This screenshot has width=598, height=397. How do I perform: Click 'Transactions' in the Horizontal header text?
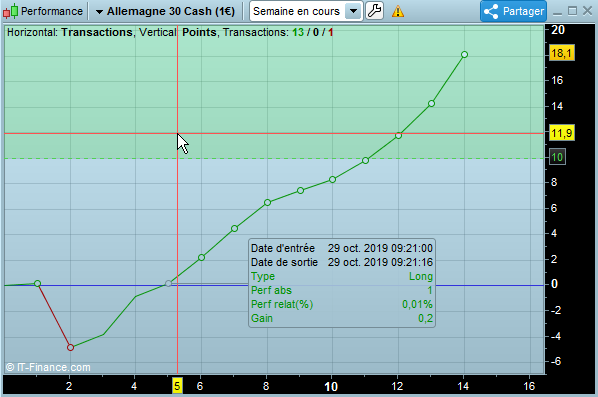pos(96,32)
